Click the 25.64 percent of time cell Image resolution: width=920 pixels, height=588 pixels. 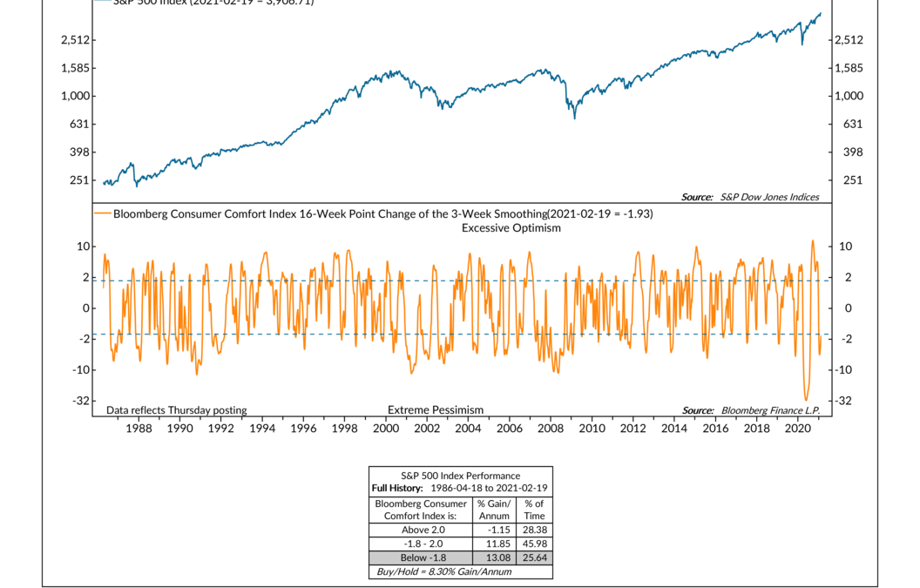point(535,558)
